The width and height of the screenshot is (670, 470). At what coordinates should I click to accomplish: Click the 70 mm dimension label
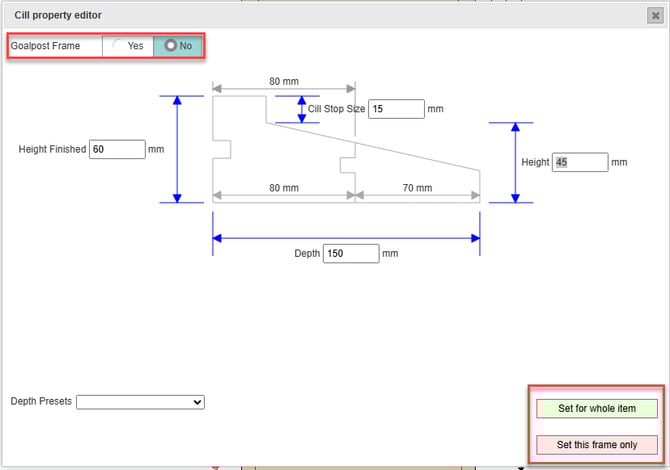(x=417, y=188)
